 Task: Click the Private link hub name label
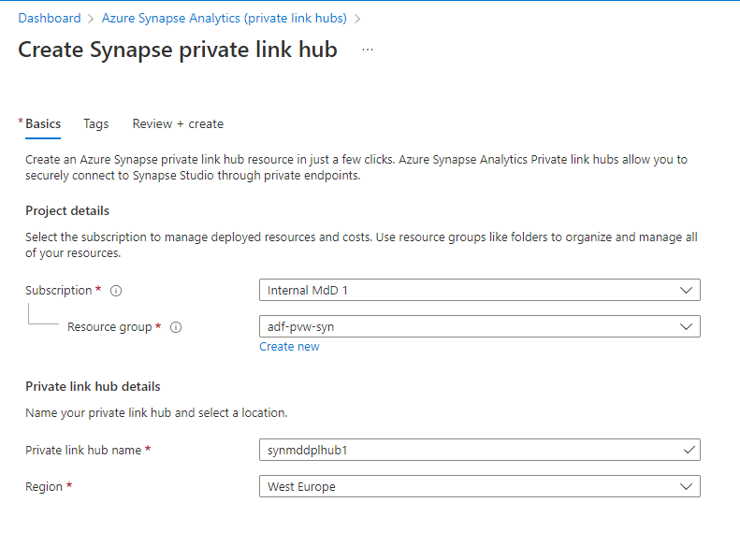click(83, 450)
